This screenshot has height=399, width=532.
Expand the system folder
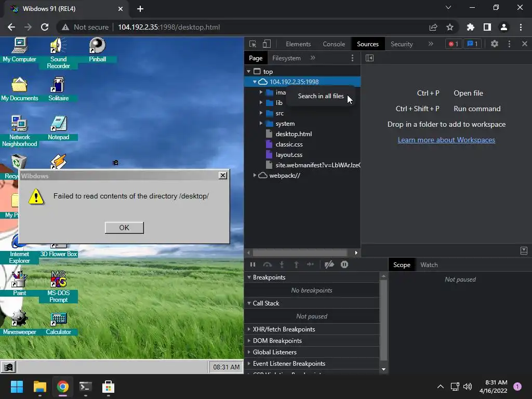(x=261, y=124)
